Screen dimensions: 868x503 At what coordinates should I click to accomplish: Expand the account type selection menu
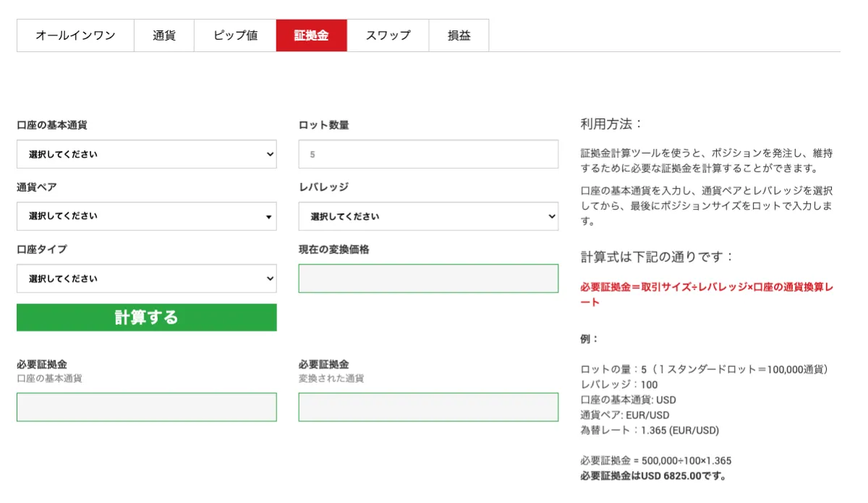(146, 278)
